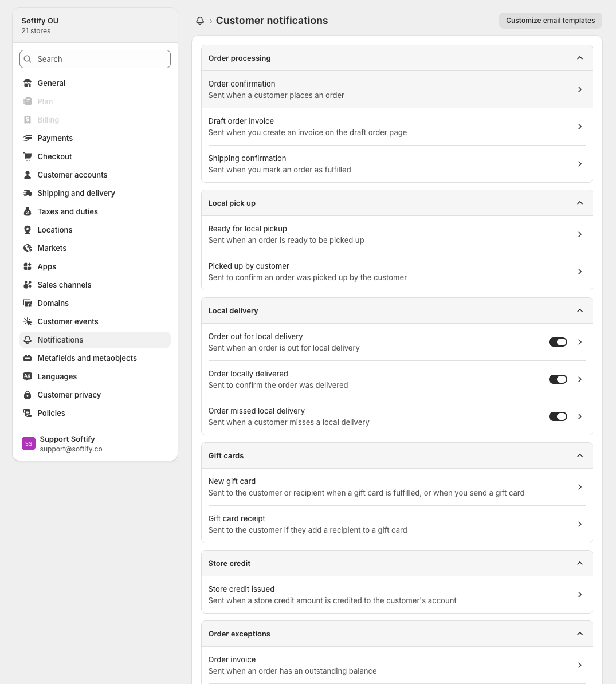Click Customize email templates button
The image size is (616, 684).
(551, 21)
